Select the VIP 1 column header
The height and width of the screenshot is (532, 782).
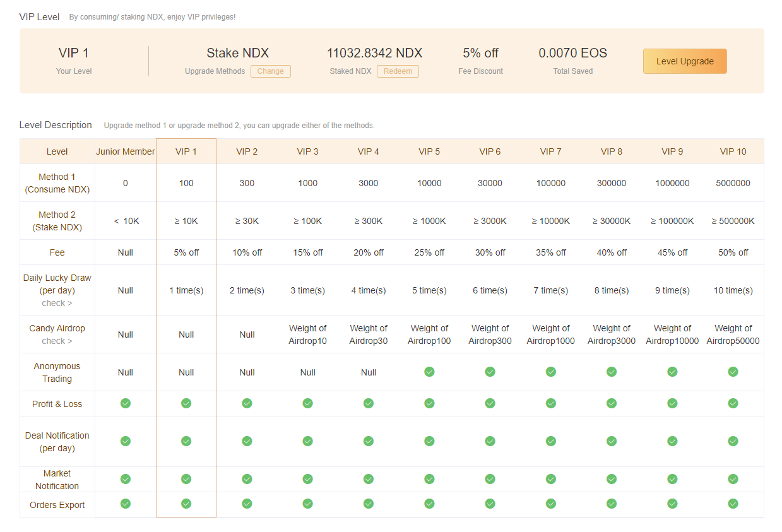coord(186,151)
